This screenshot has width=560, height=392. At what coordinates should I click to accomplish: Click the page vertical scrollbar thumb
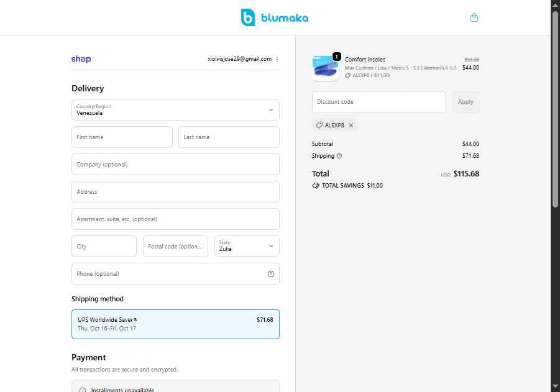pyautogui.click(x=555, y=109)
